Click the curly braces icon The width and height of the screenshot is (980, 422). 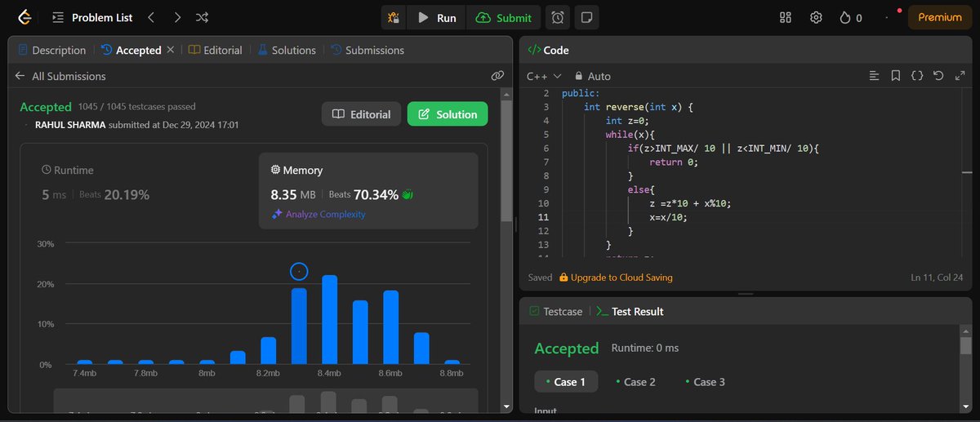917,76
